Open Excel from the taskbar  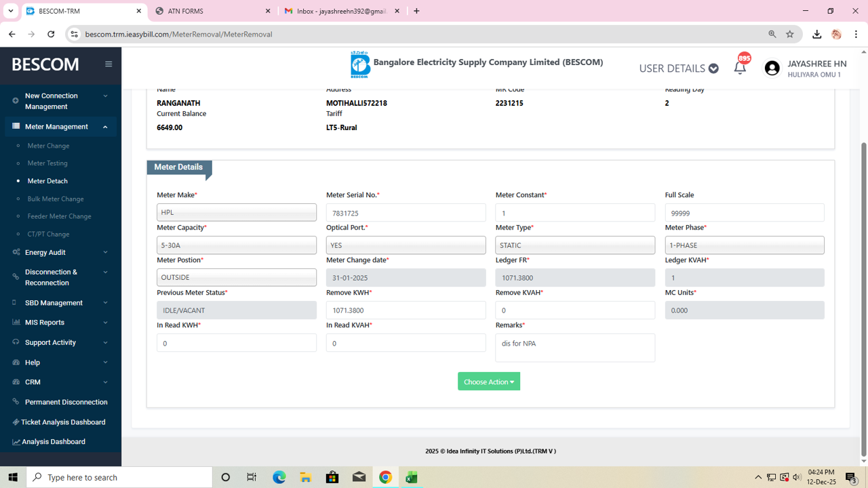click(x=412, y=477)
